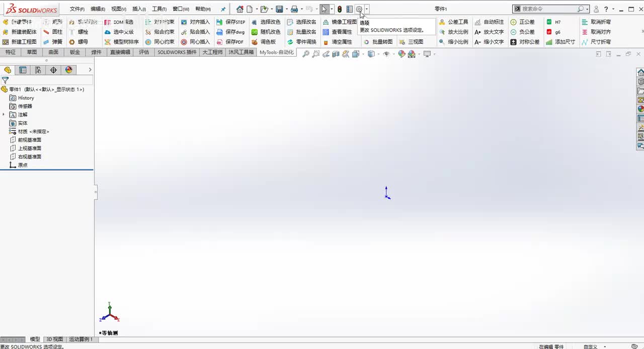Switch to the SOLIDWORKS 插件 tab
This screenshot has height=349, width=644.
[177, 52]
